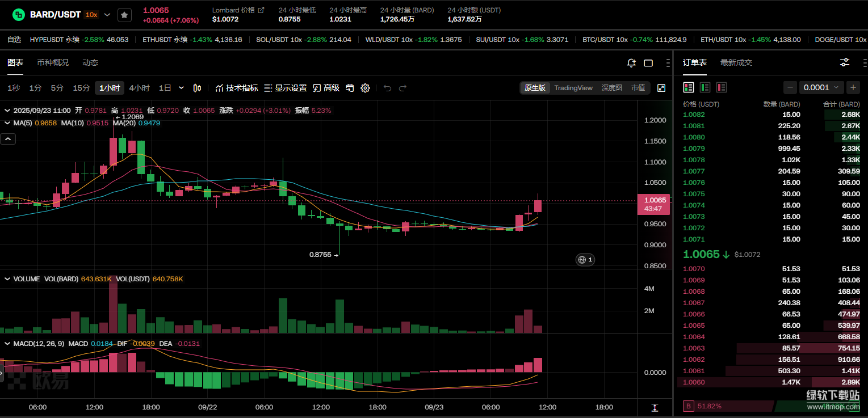Add BARD/USDT to favorites with star
Image resolution: width=868 pixels, height=418 pixels.
click(124, 15)
